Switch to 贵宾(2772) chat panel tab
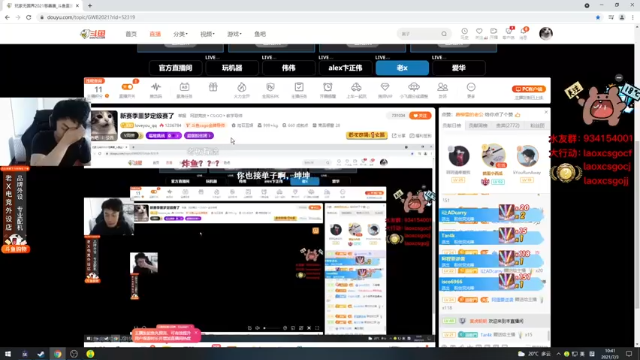The width and height of the screenshot is (640, 360). point(507,126)
